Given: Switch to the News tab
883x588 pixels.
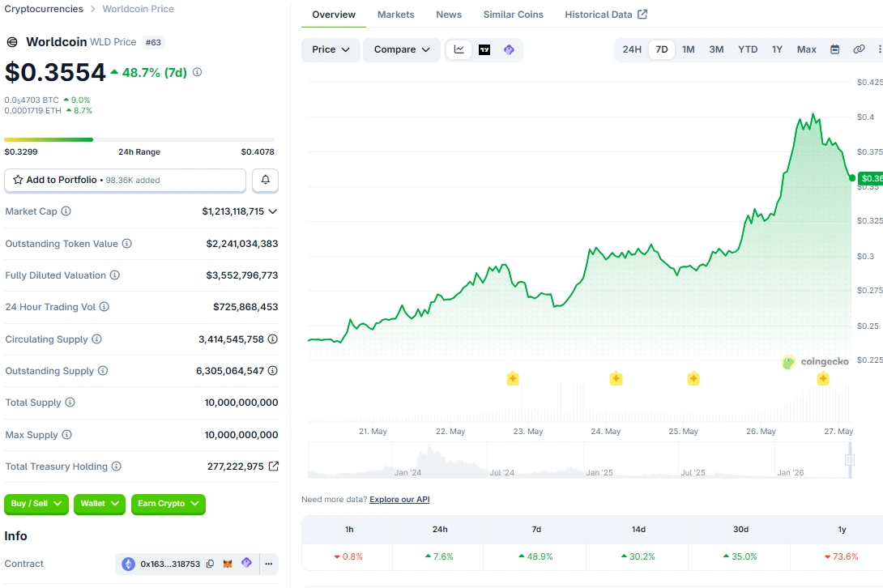Looking at the screenshot, I should [x=449, y=15].
